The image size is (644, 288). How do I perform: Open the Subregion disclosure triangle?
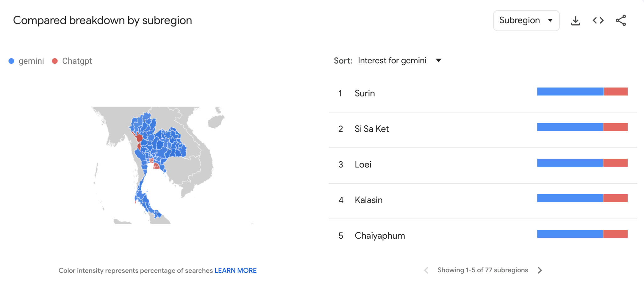[550, 20]
